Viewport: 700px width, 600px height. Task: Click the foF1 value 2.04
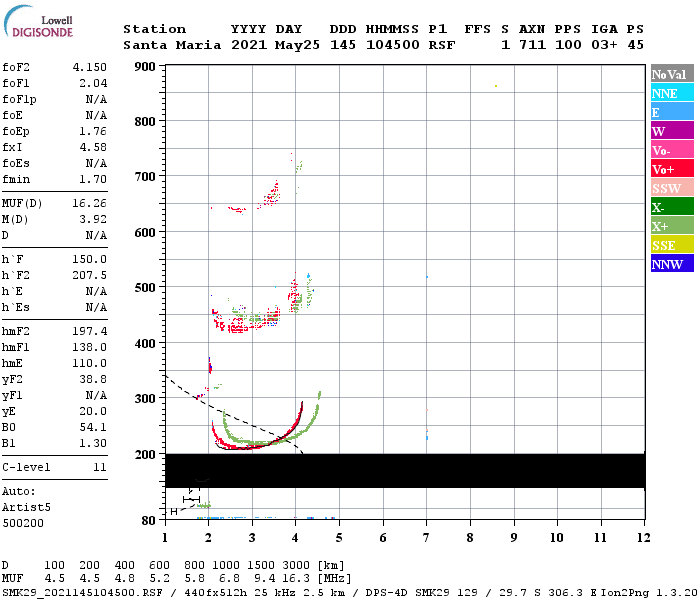pyautogui.click(x=93, y=83)
